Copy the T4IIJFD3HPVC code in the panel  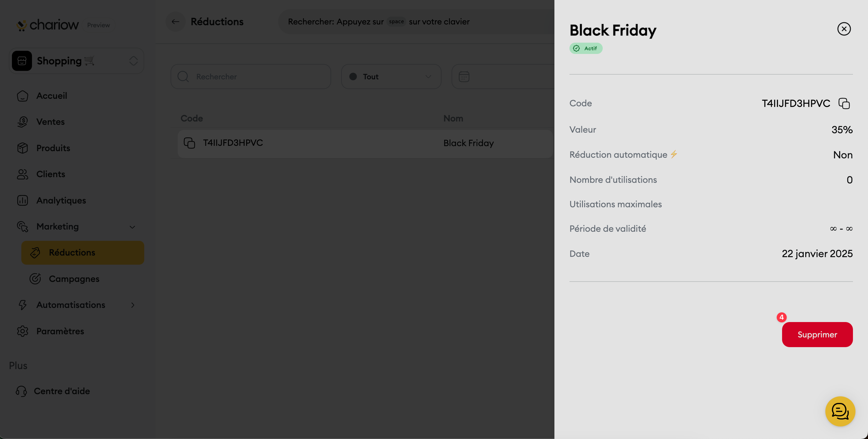(x=844, y=103)
